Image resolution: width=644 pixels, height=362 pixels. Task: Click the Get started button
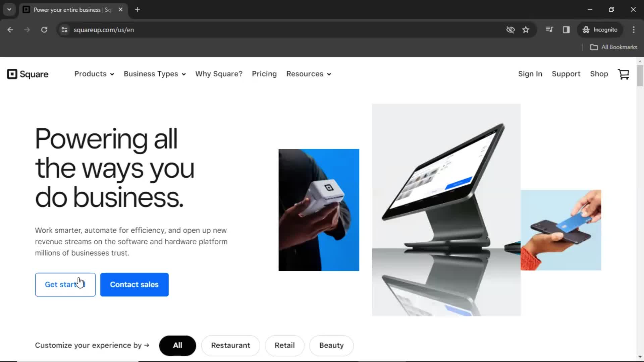coord(65,284)
